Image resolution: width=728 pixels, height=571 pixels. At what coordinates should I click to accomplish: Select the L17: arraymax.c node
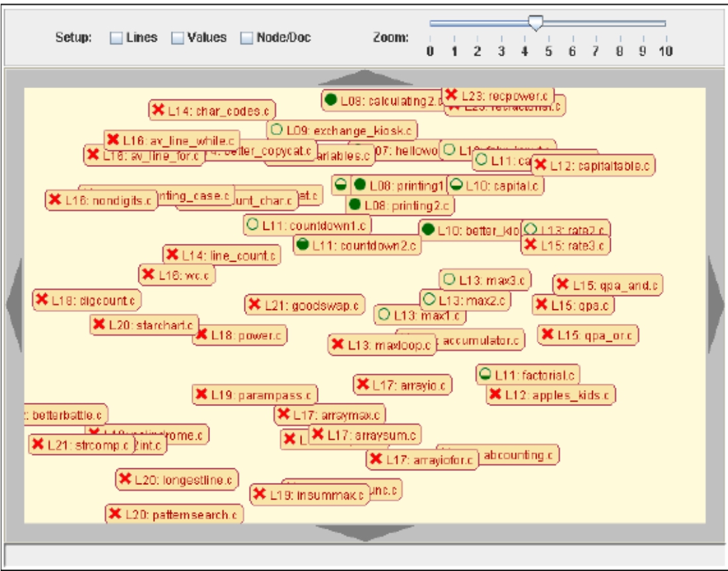click(330, 415)
